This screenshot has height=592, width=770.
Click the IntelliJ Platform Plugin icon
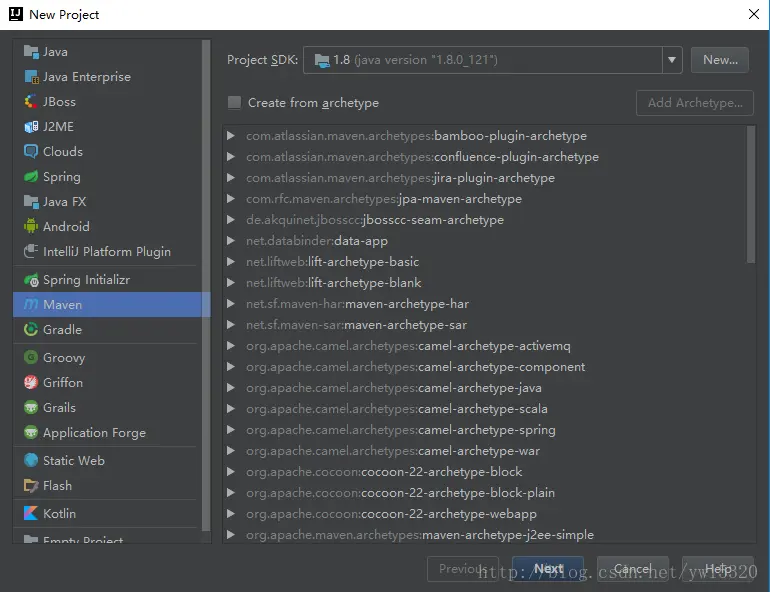point(31,251)
